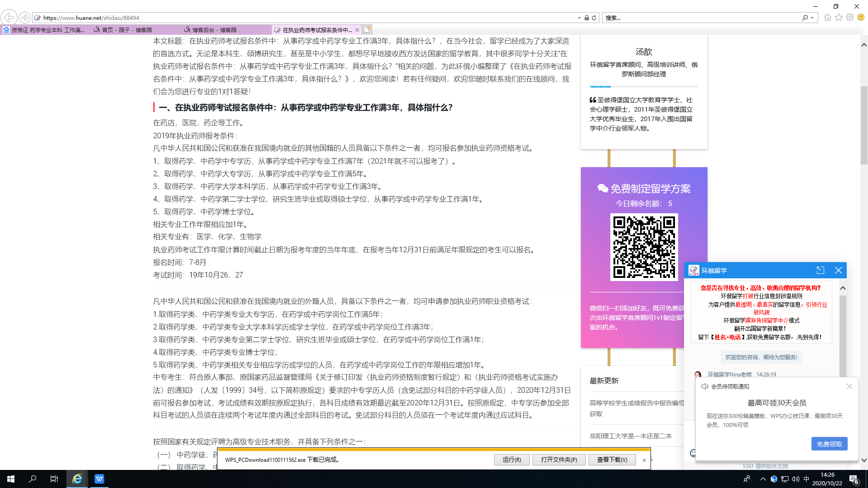Open the IE home icon
Image resolution: width=868 pixels, height=488 pixels.
[827, 18]
